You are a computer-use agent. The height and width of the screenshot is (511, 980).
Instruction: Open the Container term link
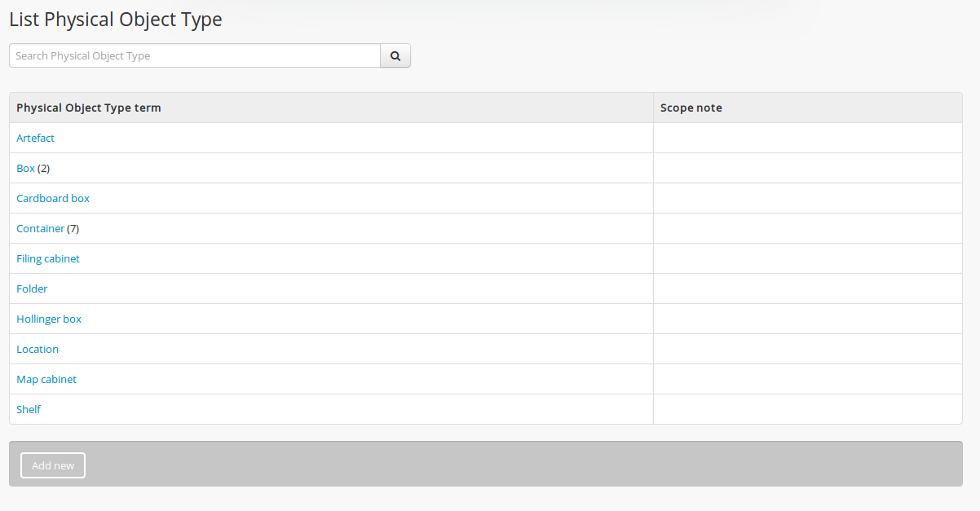[40, 229]
